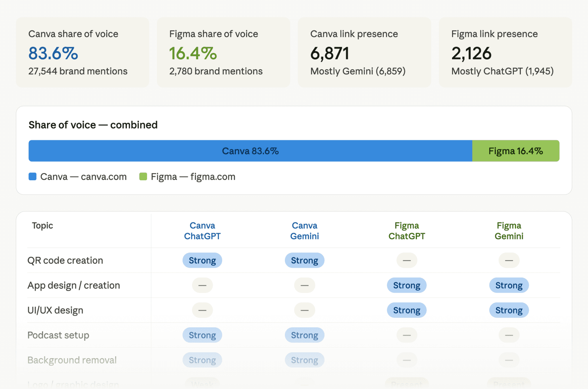Click Podcast setup's Figma Gemini dash badge

509,335
